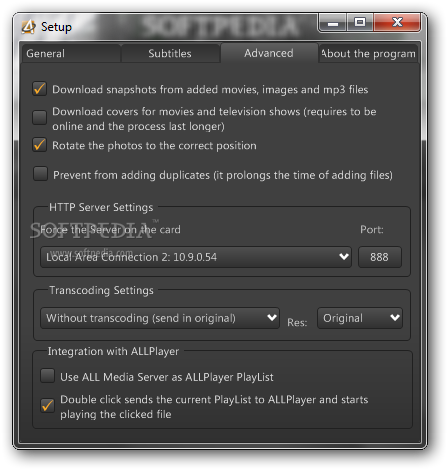
Task: Switch to the General tab
Action: coord(71,53)
